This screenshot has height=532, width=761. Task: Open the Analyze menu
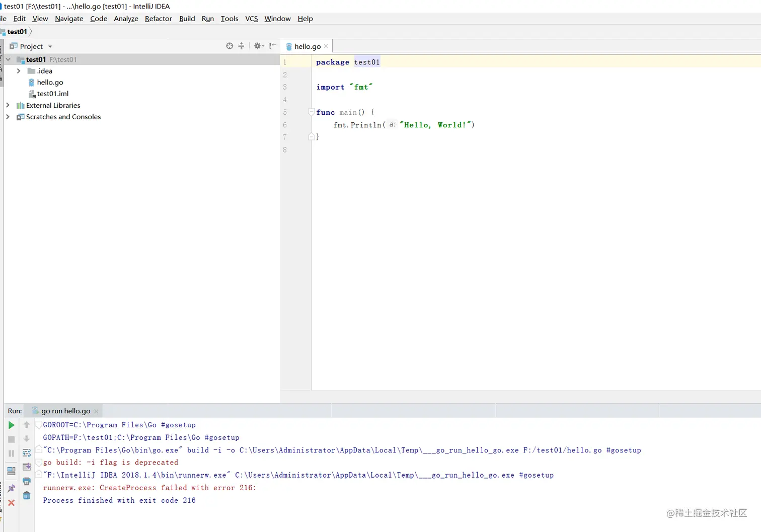click(126, 19)
